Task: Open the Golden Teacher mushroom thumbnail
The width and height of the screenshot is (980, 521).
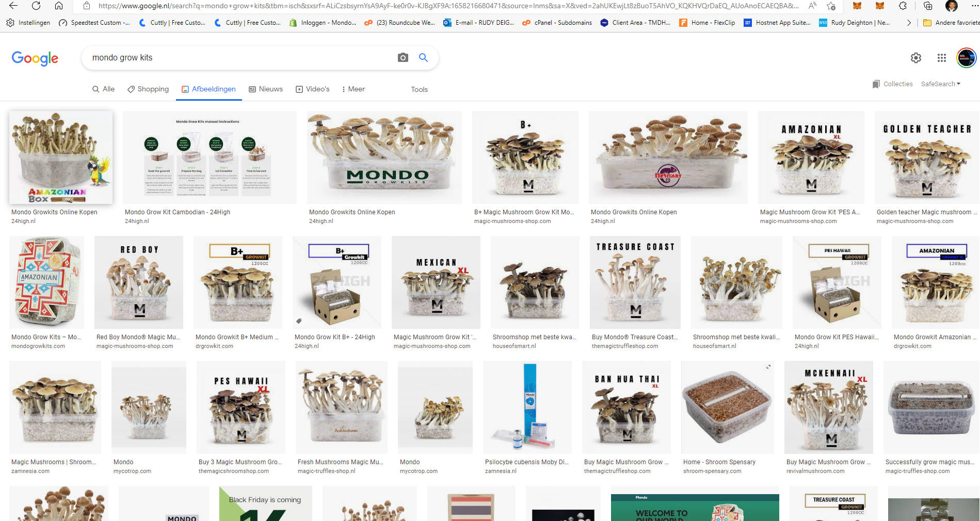Action: (x=926, y=157)
